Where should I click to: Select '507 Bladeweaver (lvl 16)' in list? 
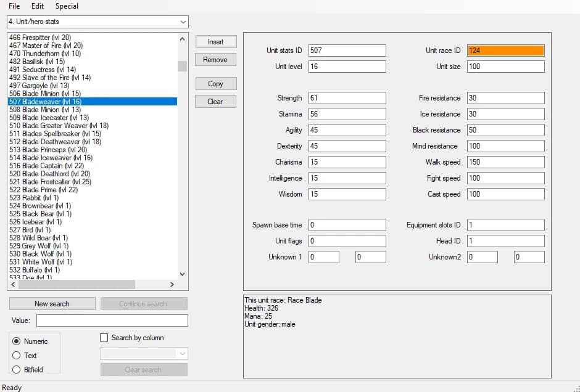93,102
